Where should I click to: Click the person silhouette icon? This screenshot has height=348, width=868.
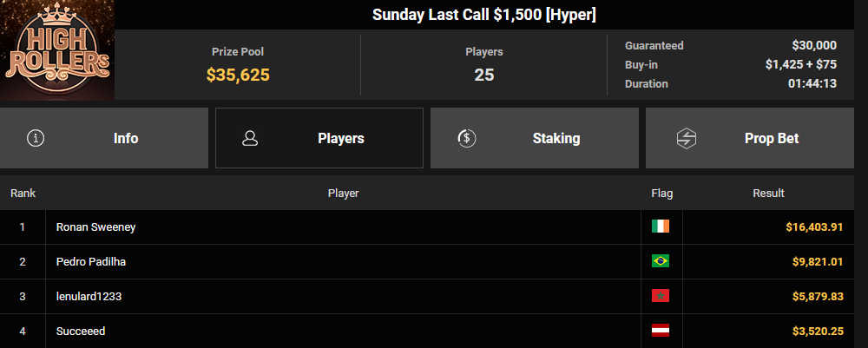(250, 138)
